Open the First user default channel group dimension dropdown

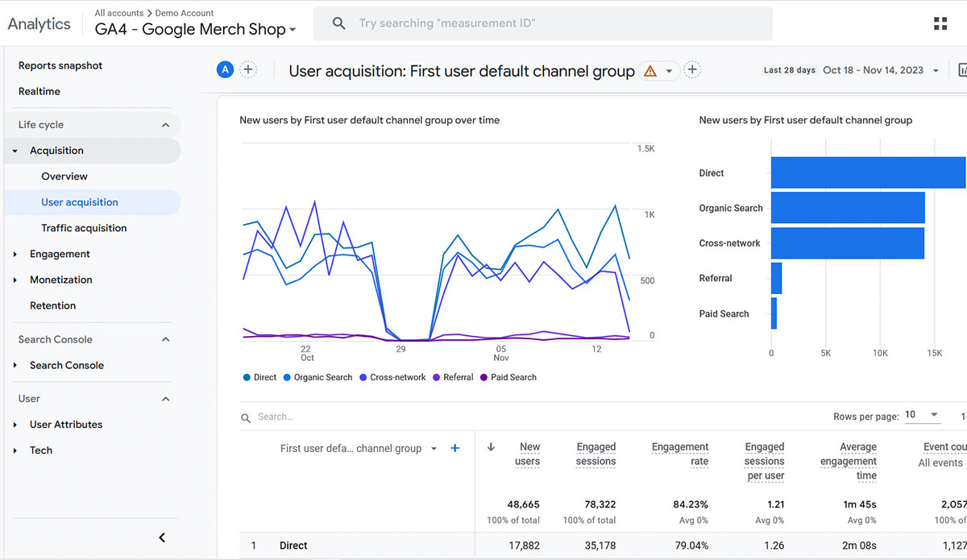pos(359,449)
